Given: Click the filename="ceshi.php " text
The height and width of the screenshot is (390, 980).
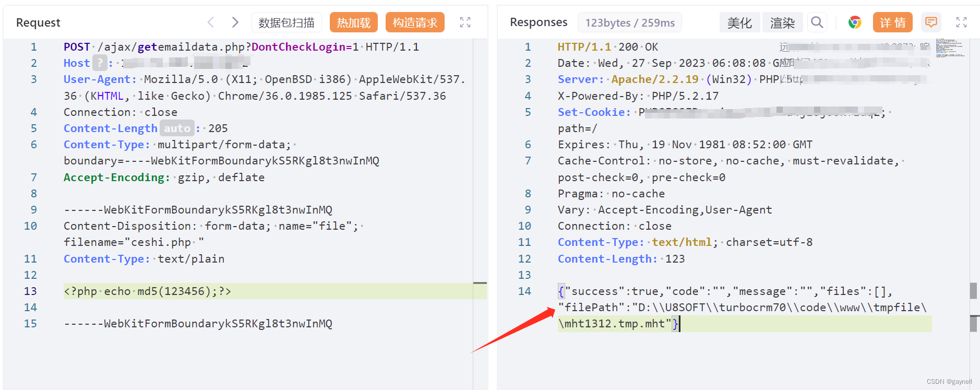Looking at the screenshot, I should [x=134, y=242].
